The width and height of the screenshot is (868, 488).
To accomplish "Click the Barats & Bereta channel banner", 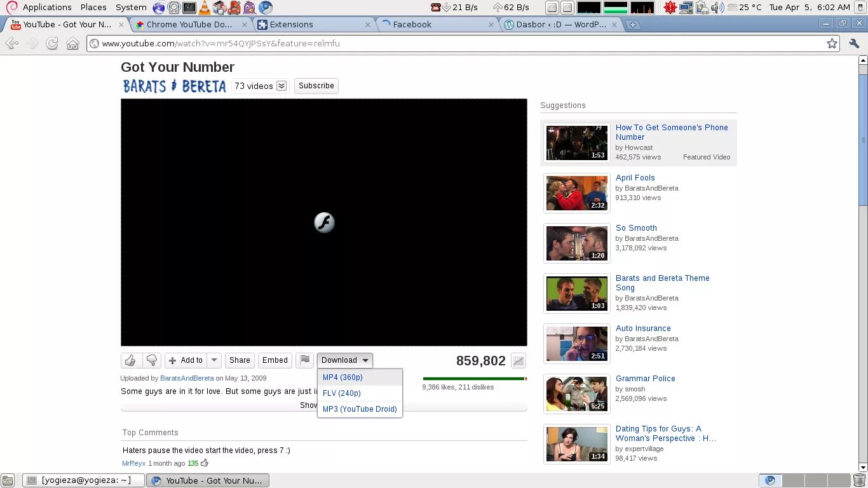I will 174,86.
